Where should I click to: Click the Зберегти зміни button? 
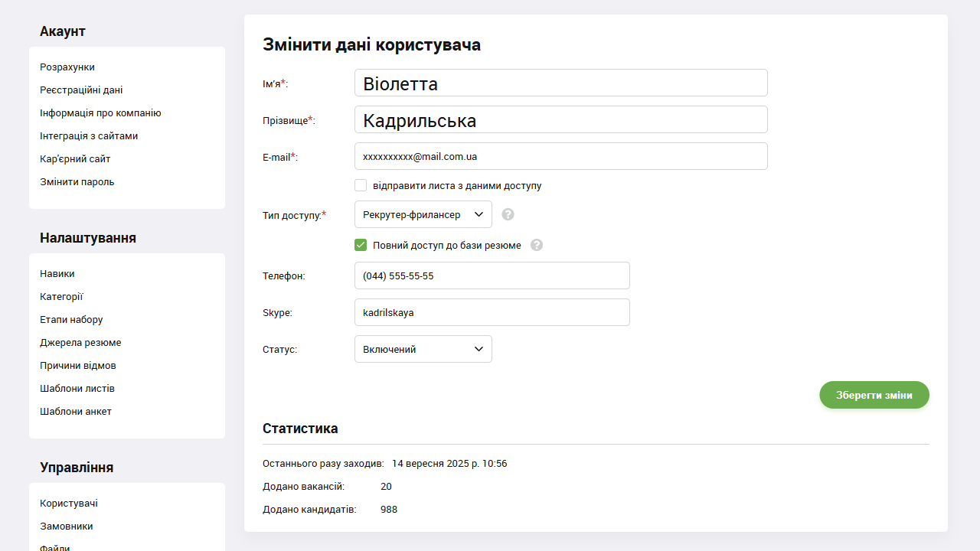tap(874, 395)
